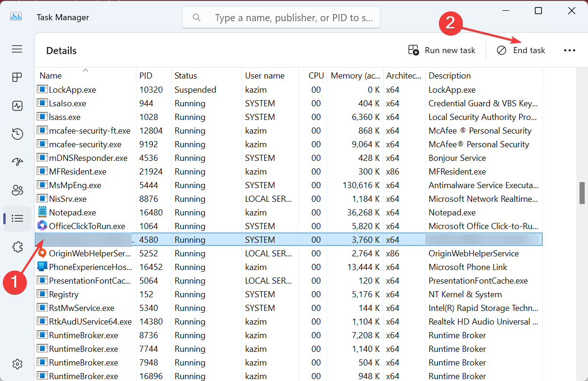Click the 130,616 K memory value
588x381 pixels.
pos(361,185)
